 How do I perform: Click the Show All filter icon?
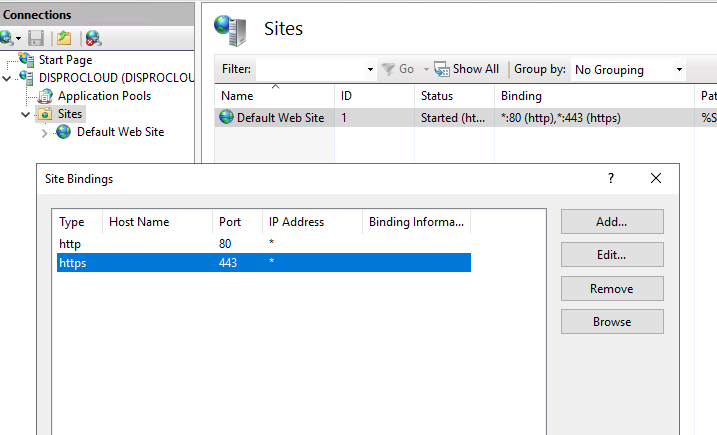(x=441, y=69)
